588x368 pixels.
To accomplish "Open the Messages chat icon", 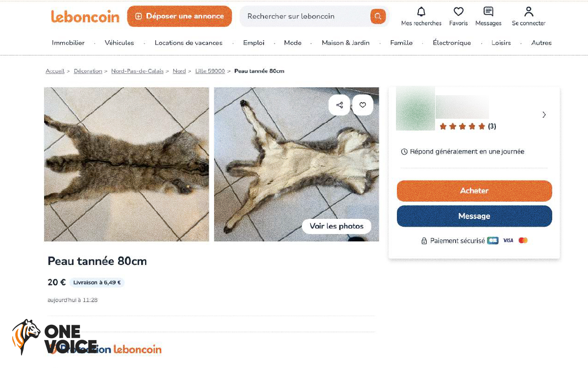I will tap(488, 12).
